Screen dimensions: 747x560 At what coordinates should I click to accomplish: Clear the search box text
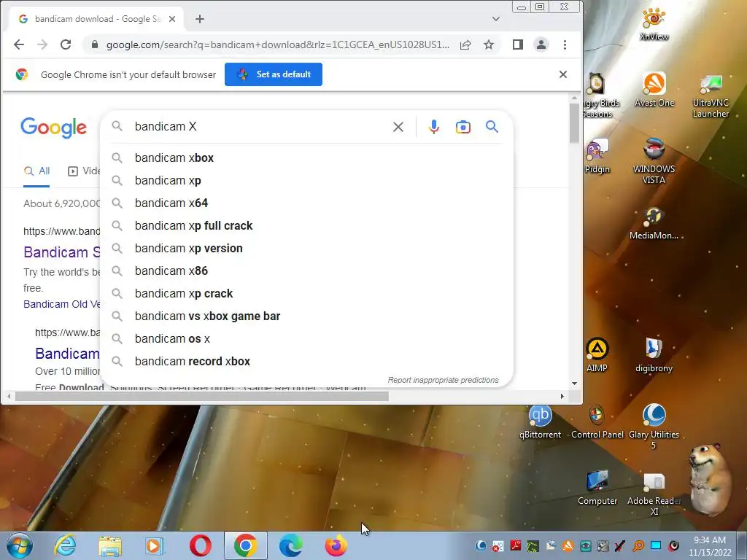(x=398, y=127)
